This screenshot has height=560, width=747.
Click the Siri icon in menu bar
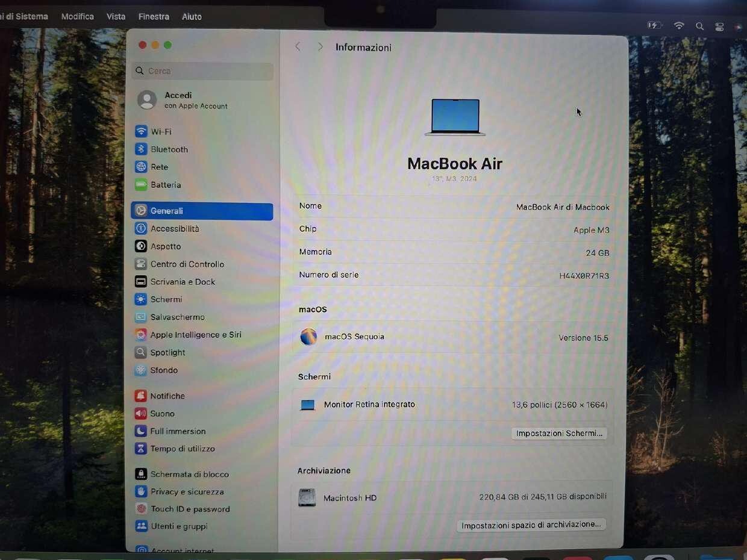[x=739, y=26]
